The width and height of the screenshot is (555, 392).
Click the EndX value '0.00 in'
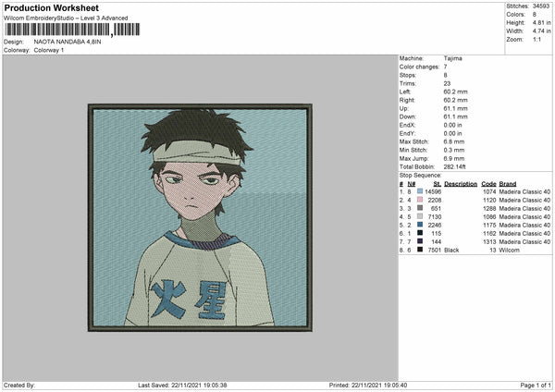pos(452,125)
